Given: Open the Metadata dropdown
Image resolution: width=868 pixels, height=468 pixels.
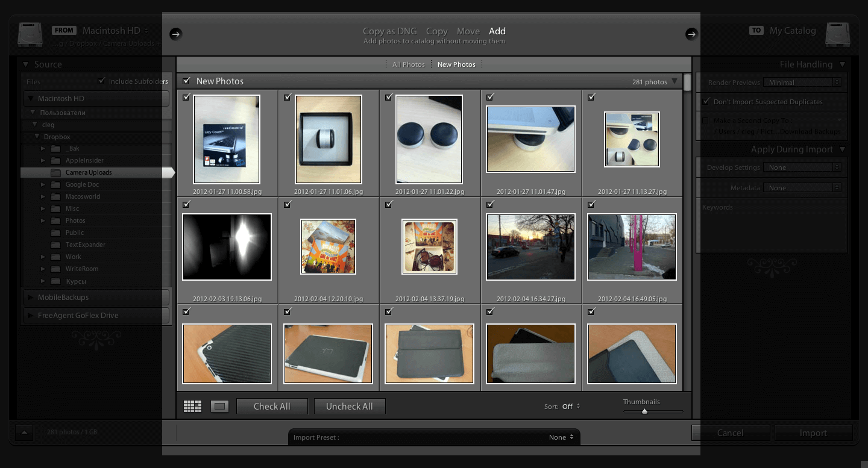Looking at the screenshot, I should [x=802, y=188].
